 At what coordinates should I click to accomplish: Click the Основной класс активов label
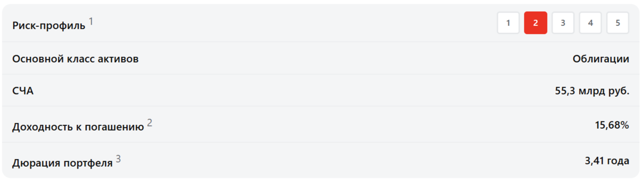[x=75, y=59]
